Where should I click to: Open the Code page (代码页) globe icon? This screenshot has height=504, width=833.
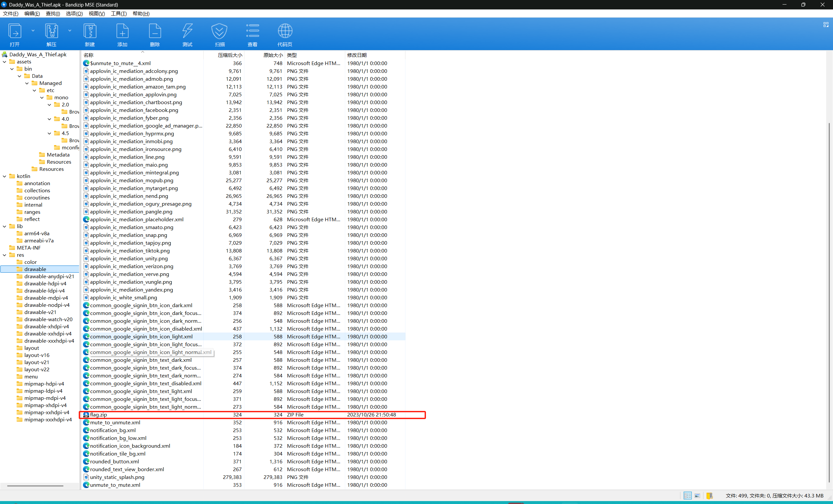285,34
